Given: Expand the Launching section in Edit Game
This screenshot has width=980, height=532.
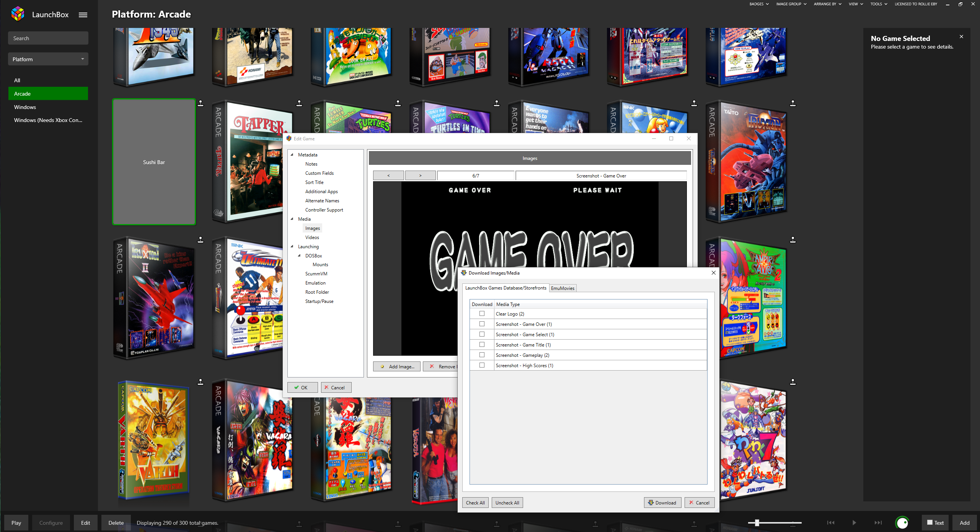Looking at the screenshot, I should (294, 246).
